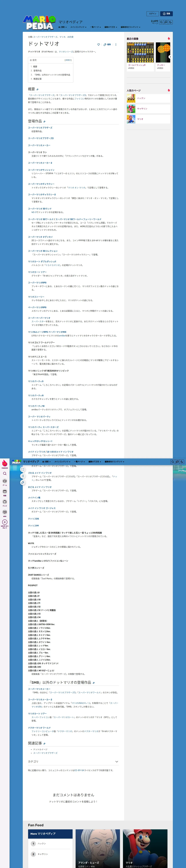Image resolution: width=186 pixels, height=868 pixels.
Task: Toggle theme with moon icon in sticky header
Action: click(182, 462)
